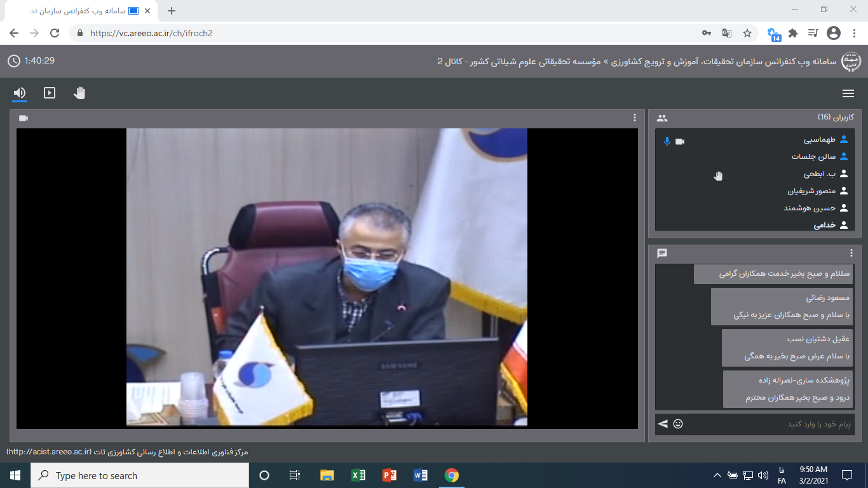
Task: Click the play video box icon
Action: coord(50,93)
